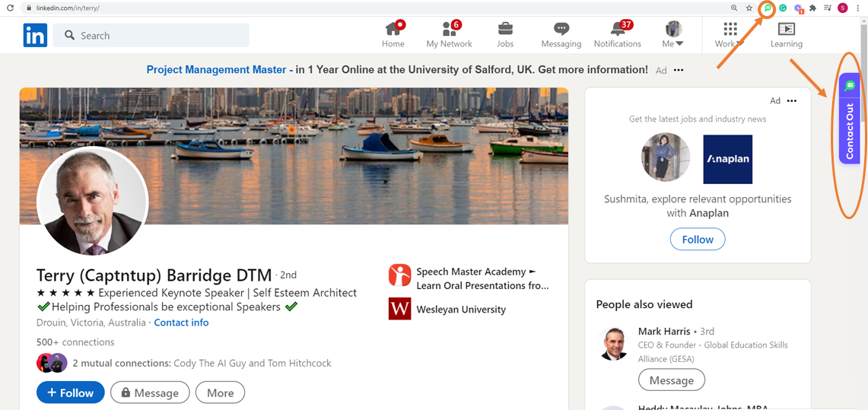Bookmark this page with star icon

(749, 8)
